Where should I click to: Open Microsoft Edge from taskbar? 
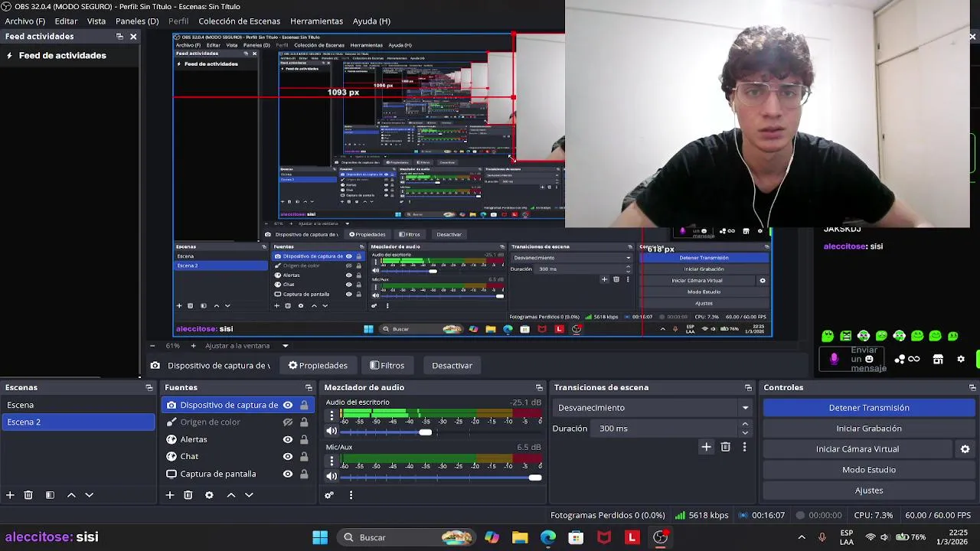(548, 537)
